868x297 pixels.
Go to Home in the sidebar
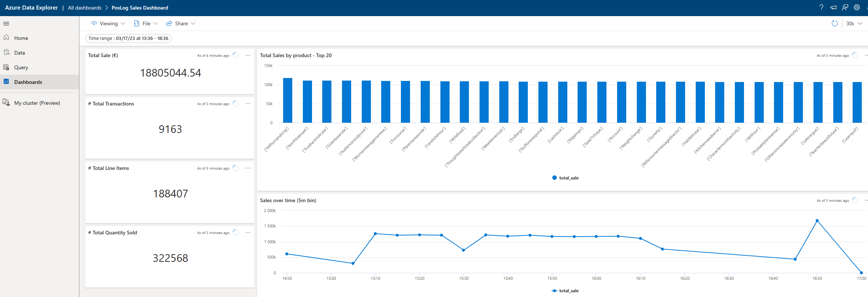40,38
